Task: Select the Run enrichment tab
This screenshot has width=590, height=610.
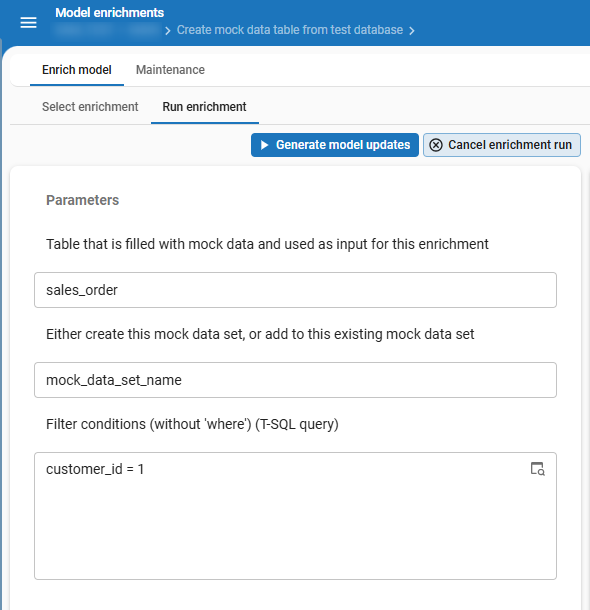Action: pyautogui.click(x=205, y=107)
